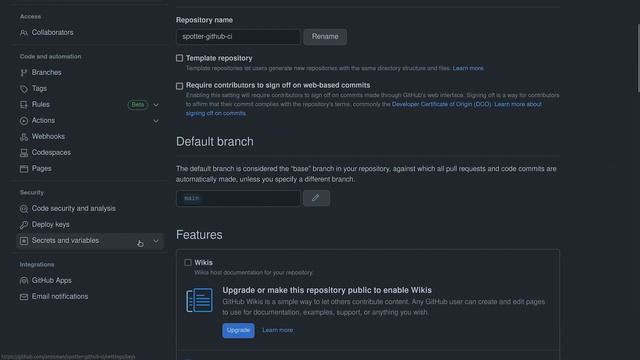640x360 pixels.
Task: Click the Default branch heading
Action: (215, 142)
